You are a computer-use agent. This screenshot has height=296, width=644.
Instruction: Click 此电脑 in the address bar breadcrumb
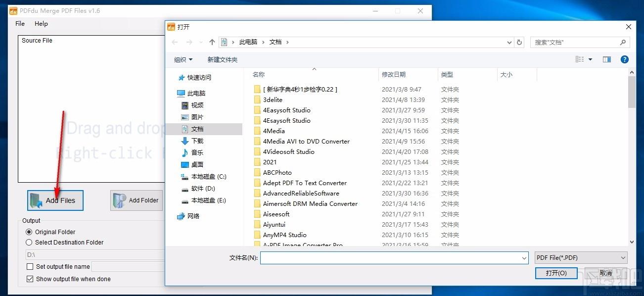248,42
